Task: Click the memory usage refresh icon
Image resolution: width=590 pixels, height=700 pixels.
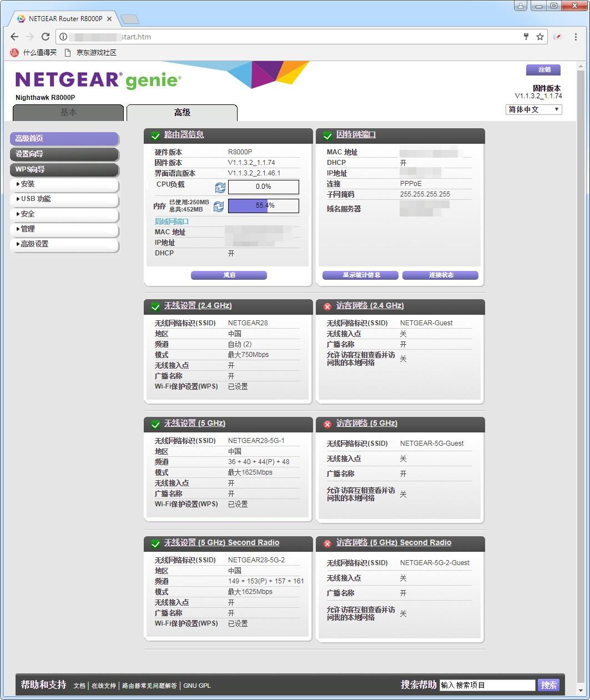Action: coord(219,207)
